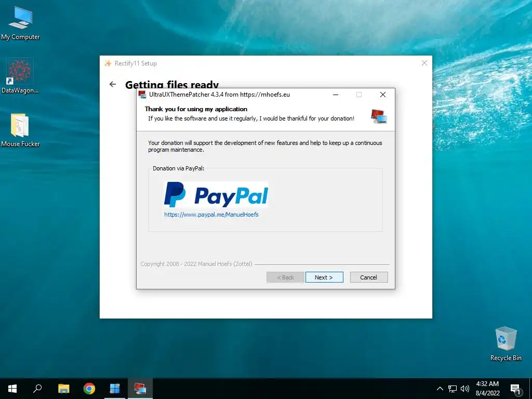Open the My Computer desktop icon
Image resolution: width=532 pixels, height=399 pixels.
coord(20,23)
